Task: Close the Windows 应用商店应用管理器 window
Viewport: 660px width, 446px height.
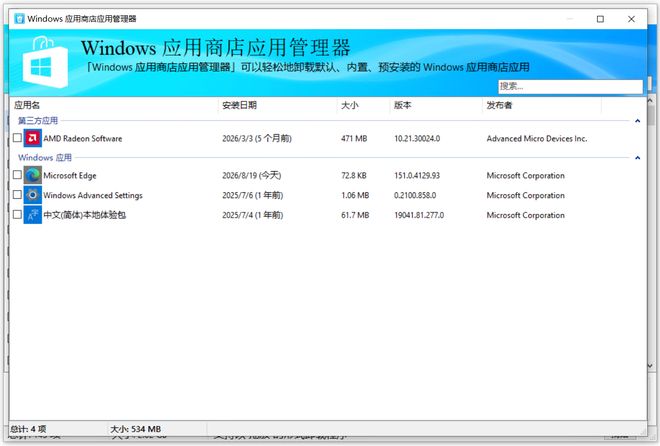Action: (x=631, y=19)
